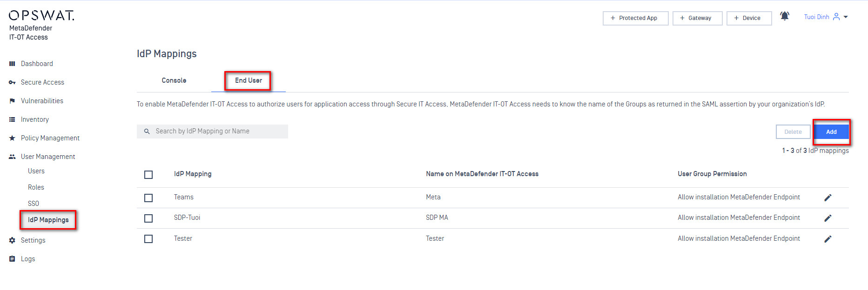Toggle the select-all header checkbox

[x=148, y=175]
